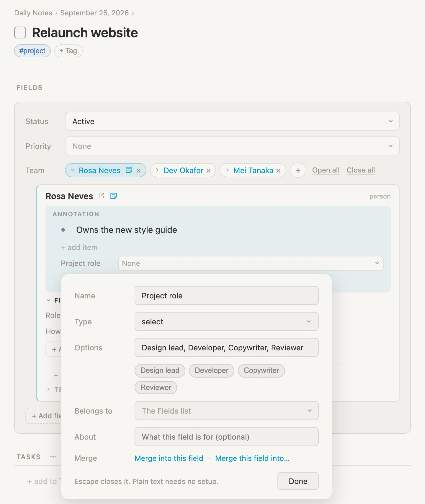Expand the Mei Tanaka team chip
Viewport: 425px width, 504px height.
coord(227,170)
